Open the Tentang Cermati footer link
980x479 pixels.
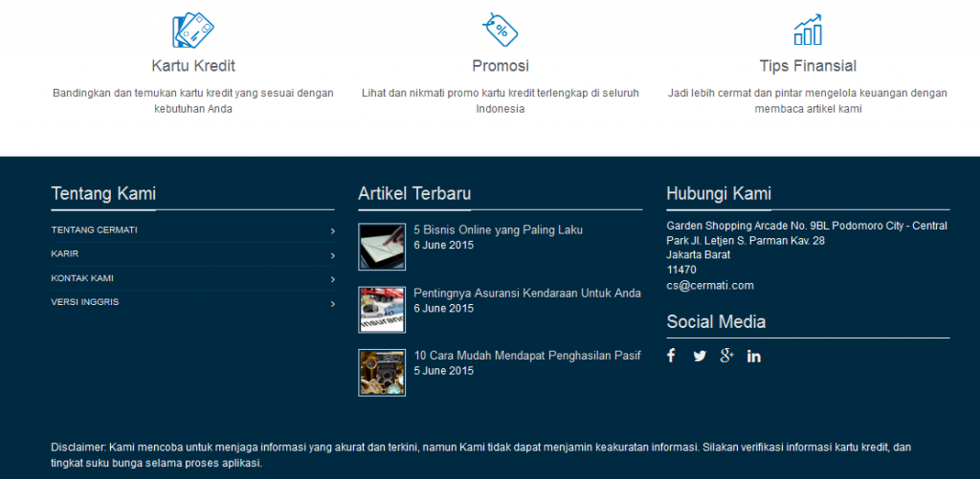tap(95, 229)
